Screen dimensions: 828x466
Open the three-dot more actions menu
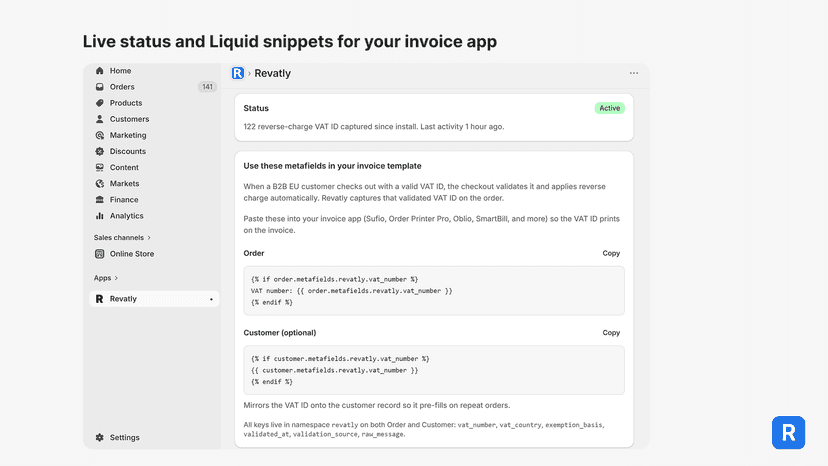point(634,73)
